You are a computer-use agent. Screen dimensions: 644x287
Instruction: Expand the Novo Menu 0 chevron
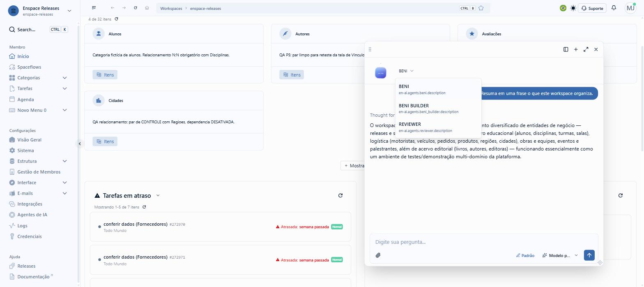(x=64, y=110)
